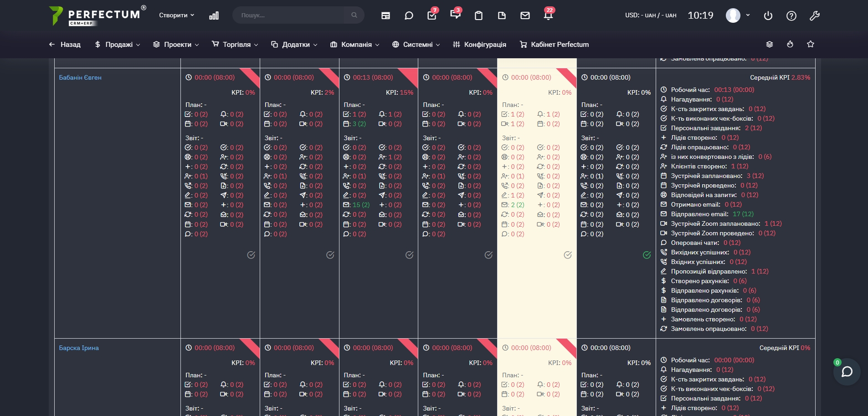Open the wrench settings icon
The height and width of the screenshot is (416, 868).
tap(815, 15)
